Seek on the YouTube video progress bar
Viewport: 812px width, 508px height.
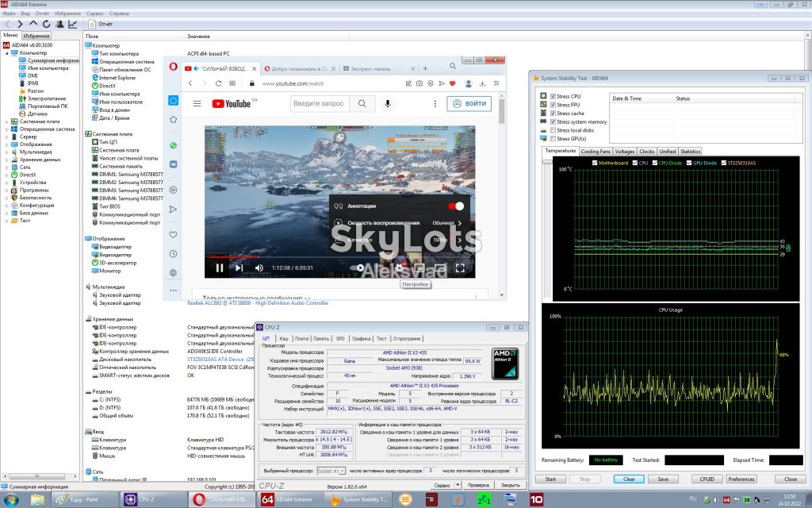point(339,256)
